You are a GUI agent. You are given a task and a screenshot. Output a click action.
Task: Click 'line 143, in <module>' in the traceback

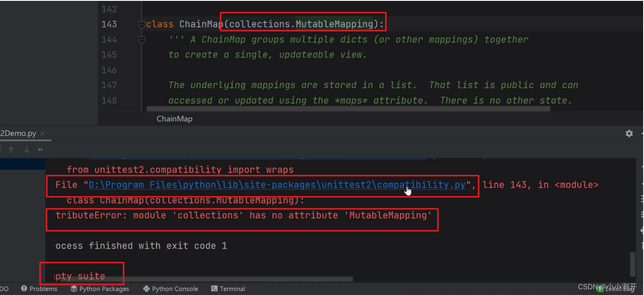[540, 185]
